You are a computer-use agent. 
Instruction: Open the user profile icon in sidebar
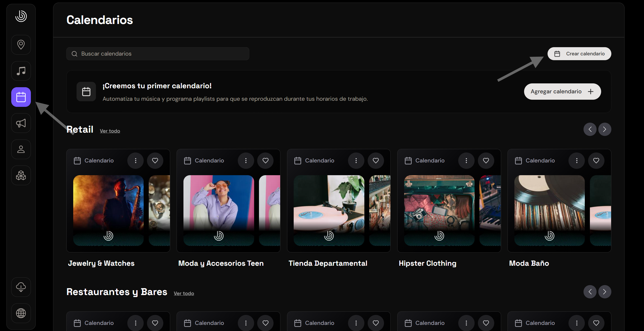pyautogui.click(x=21, y=149)
